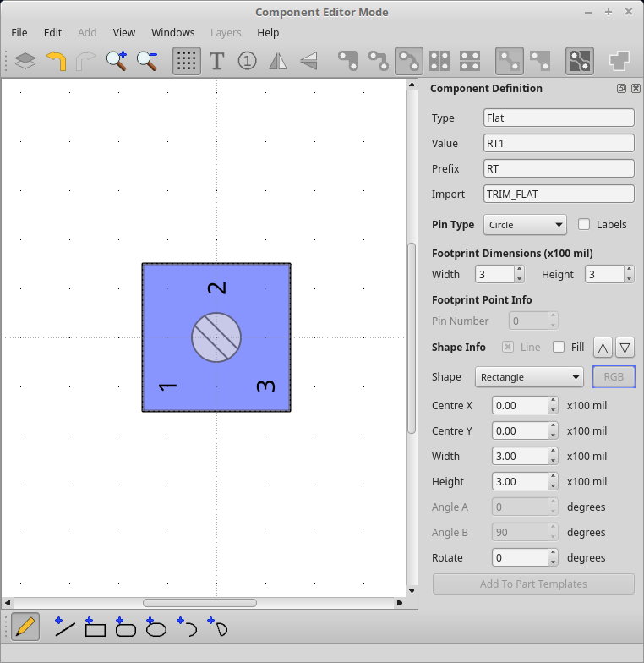This screenshot has height=663, width=644.
Task: Choose the add arc tool
Action: tap(187, 627)
